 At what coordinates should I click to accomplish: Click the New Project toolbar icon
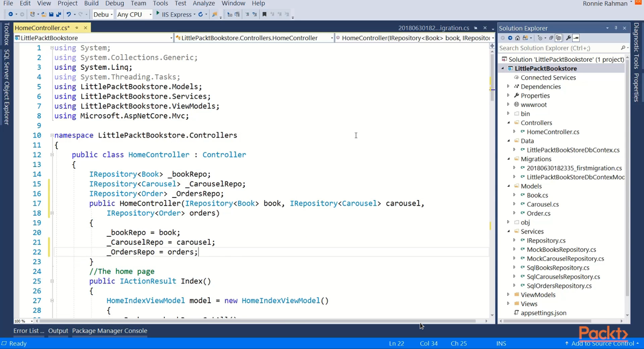(32, 14)
